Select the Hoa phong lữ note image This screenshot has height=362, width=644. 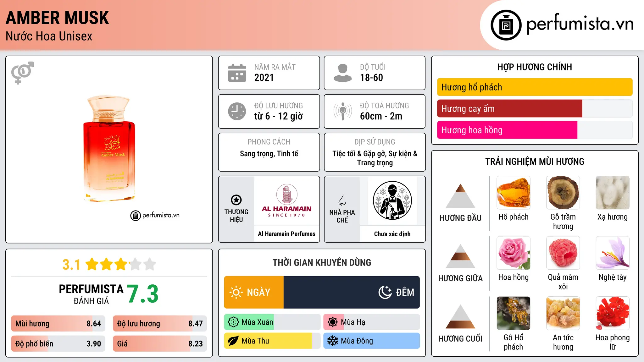coord(613,313)
